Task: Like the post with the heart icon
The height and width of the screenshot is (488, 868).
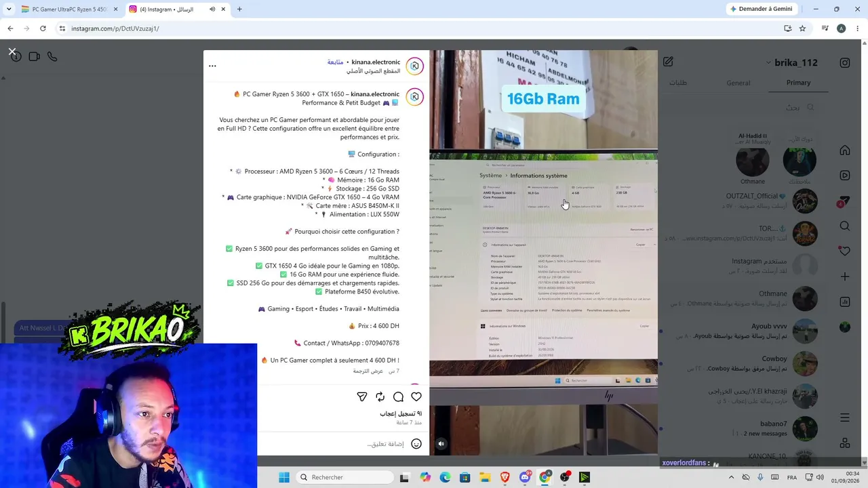Action: 416,396
